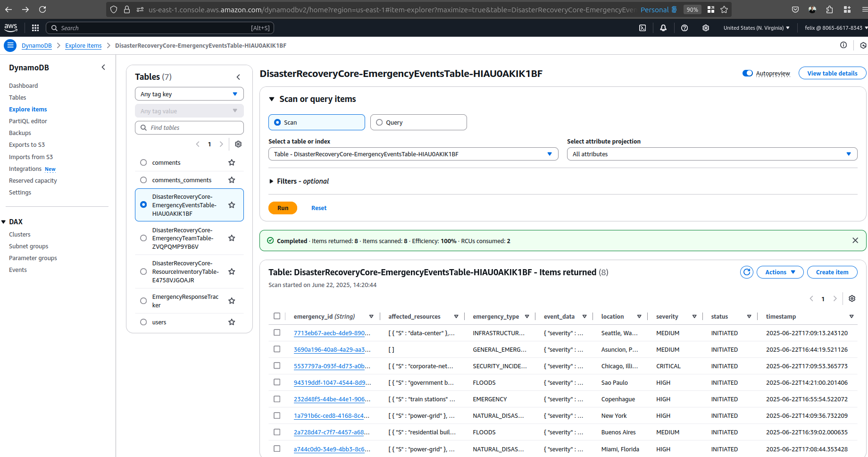Bookmark this page with the star

pos(724,9)
